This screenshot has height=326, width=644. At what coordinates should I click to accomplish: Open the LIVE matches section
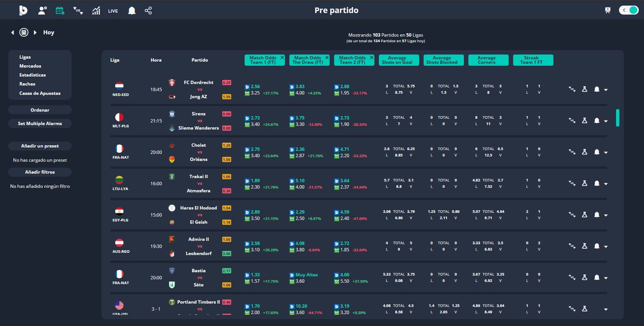pyautogui.click(x=113, y=11)
